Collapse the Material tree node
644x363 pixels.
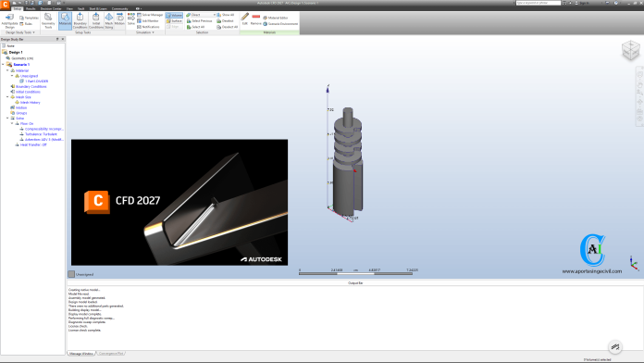point(7,70)
